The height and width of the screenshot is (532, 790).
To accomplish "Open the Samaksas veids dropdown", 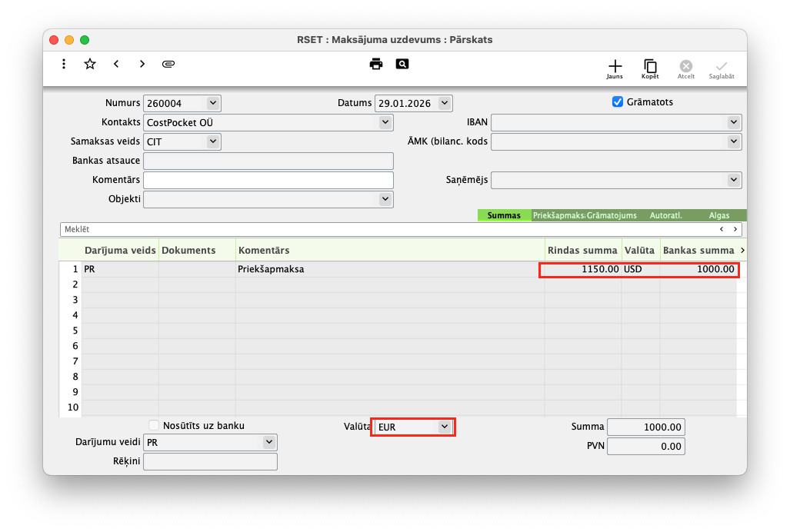I will tap(212, 141).
